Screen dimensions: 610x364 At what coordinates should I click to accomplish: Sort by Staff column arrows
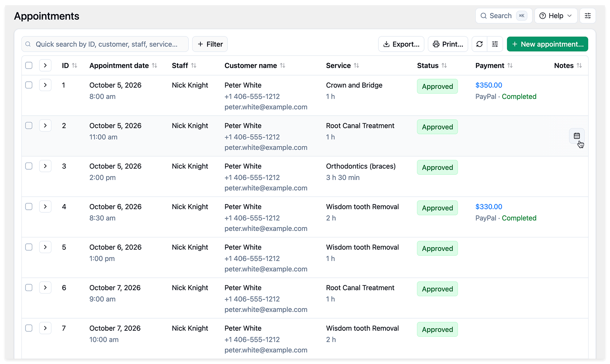[194, 66]
